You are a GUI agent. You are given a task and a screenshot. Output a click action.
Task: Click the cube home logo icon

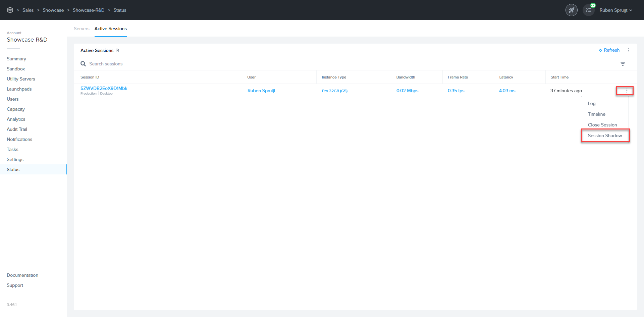(x=10, y=10)
